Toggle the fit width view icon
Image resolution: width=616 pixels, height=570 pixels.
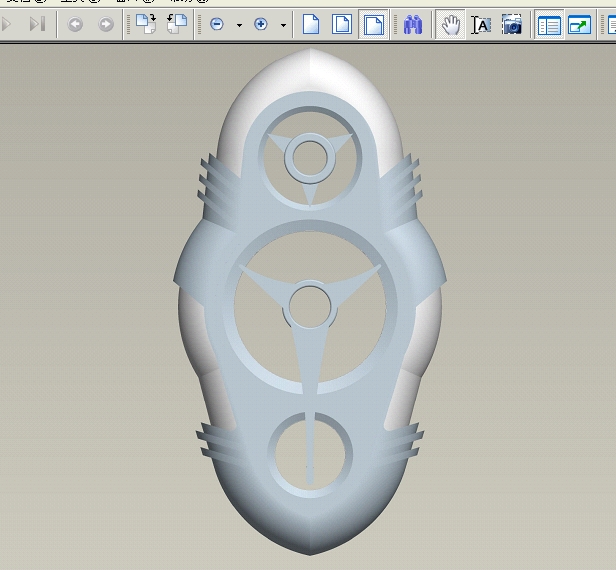click(x=374, y=24)
